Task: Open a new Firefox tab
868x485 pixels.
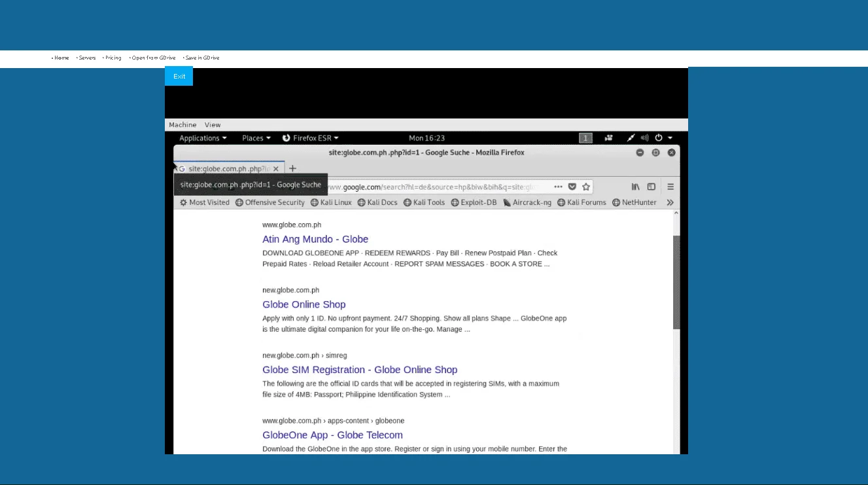Action: click(x=292, y=169)
